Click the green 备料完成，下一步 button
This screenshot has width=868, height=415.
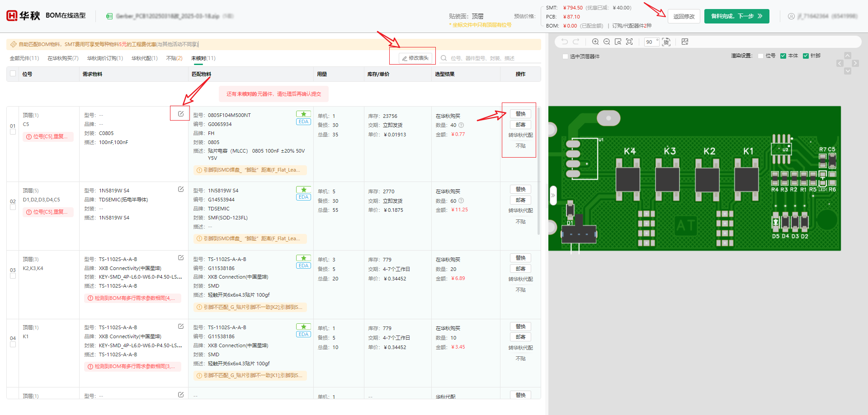(736, 16)
